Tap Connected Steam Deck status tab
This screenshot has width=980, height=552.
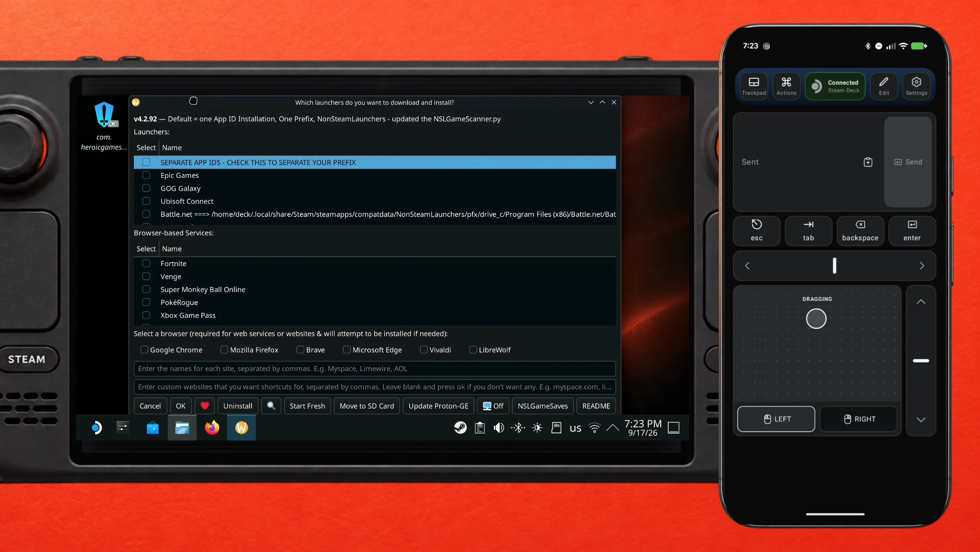(x=835, y=86)
